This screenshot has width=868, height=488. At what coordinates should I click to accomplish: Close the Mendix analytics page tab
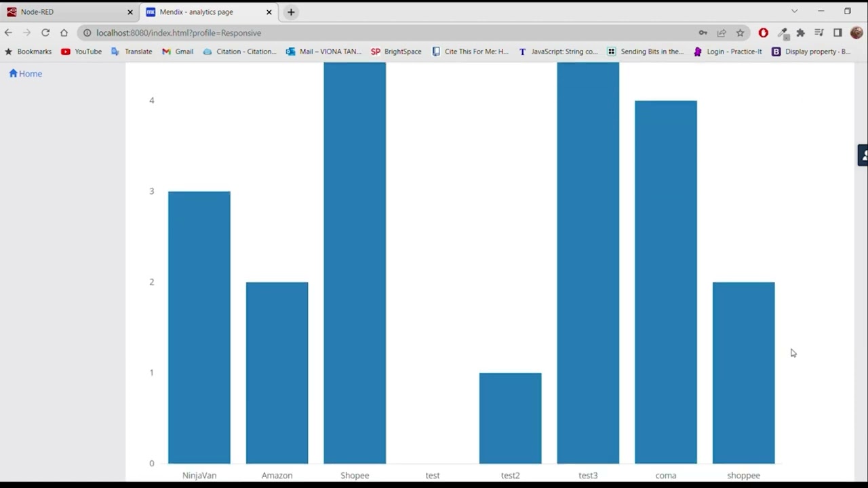pyautogui.click(x=269, y=12)
